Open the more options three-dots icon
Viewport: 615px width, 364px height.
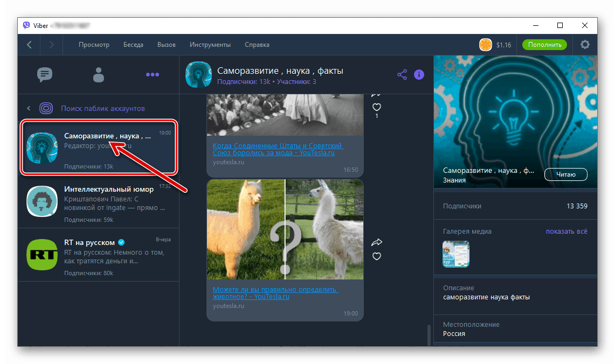click(x=153, y=75)
